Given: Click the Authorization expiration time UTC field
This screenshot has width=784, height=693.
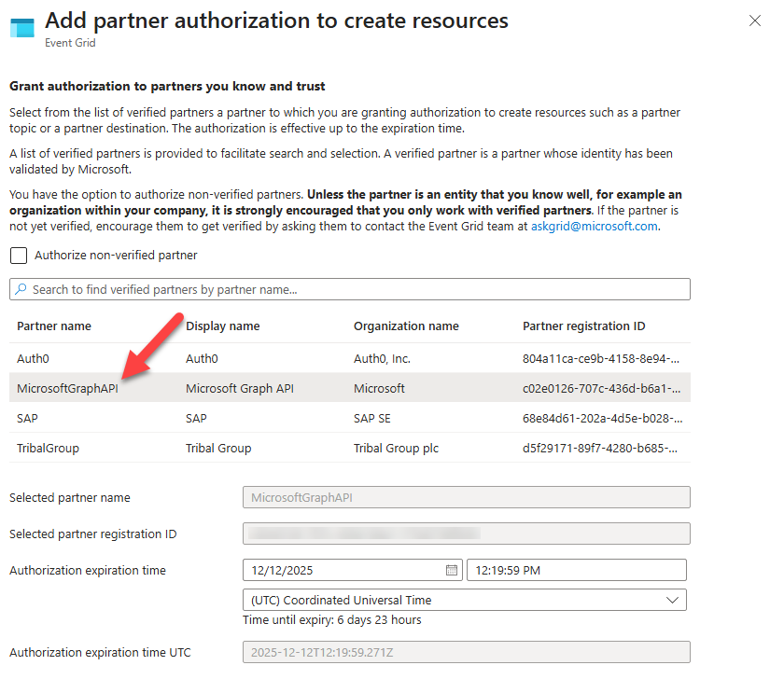Looking at the screenshot, I should 464,651.
